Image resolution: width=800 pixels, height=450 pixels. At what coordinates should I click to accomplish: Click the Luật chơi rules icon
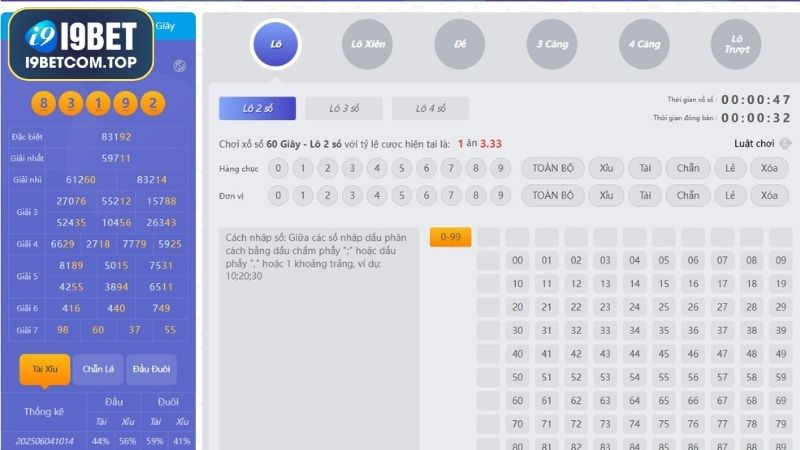pos(785,144)
